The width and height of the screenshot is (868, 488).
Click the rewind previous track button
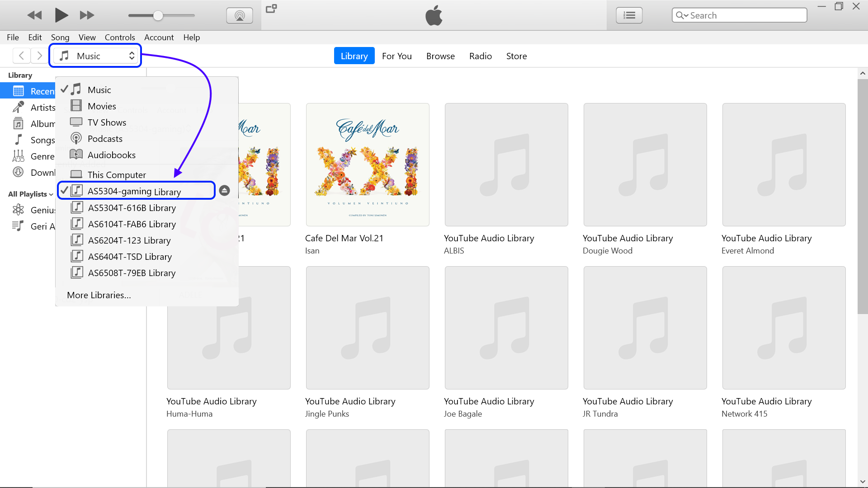[34, 15]
